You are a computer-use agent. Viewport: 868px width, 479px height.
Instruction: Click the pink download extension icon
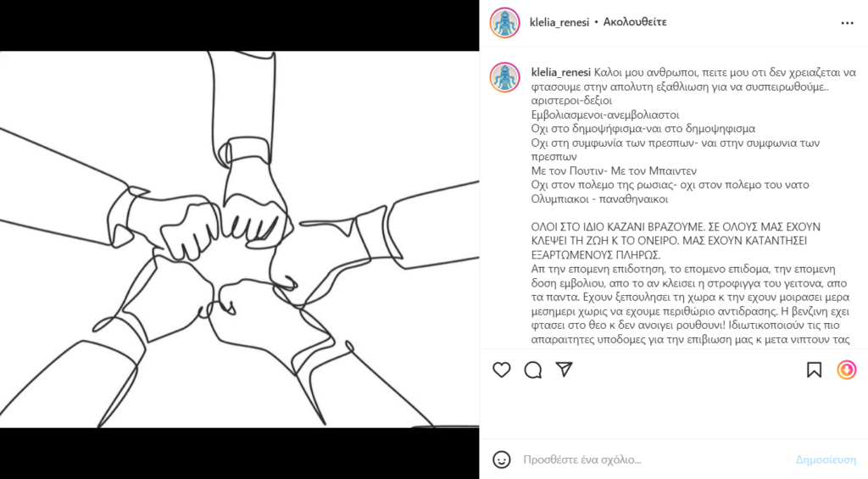pos(847,370)
